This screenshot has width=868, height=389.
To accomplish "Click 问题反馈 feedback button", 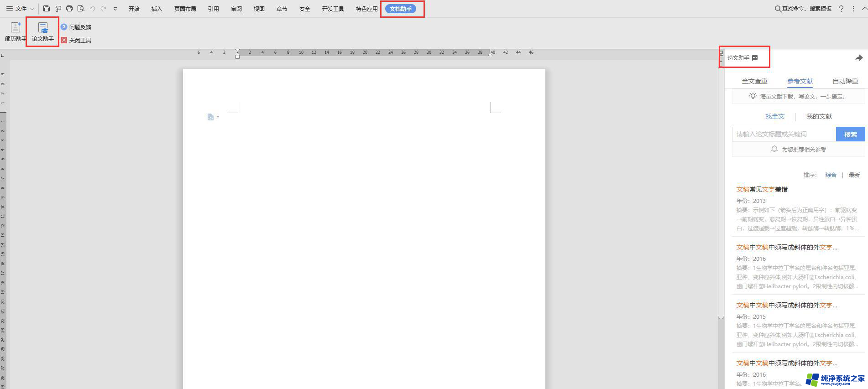I will point(76,27).
